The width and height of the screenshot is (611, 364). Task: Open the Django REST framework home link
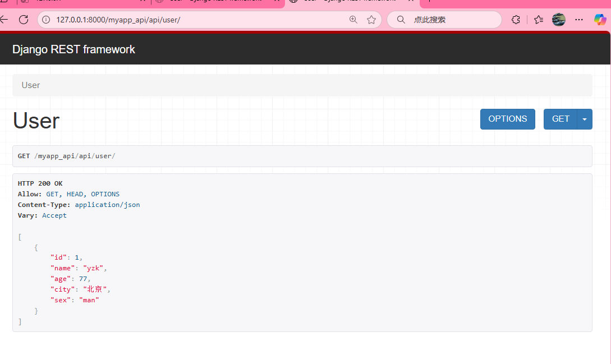[73, 49]
